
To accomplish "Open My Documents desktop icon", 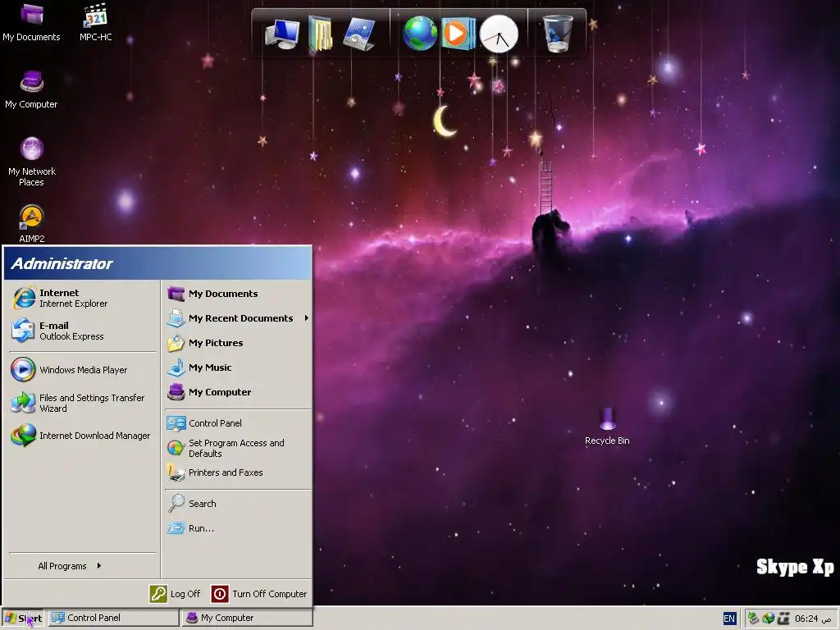I will coord(31,22).
